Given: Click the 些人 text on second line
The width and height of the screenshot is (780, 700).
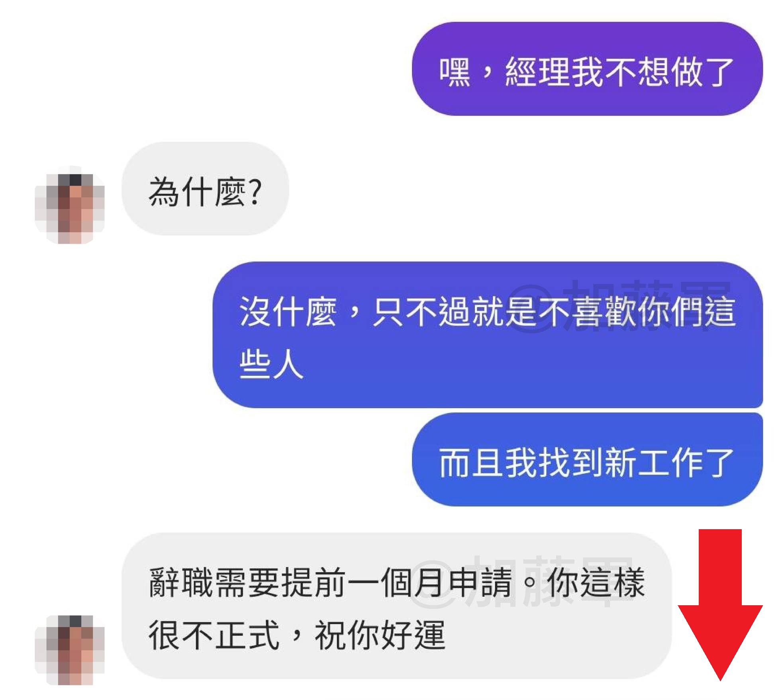Looking at the screenshot, I should (271, 364).
